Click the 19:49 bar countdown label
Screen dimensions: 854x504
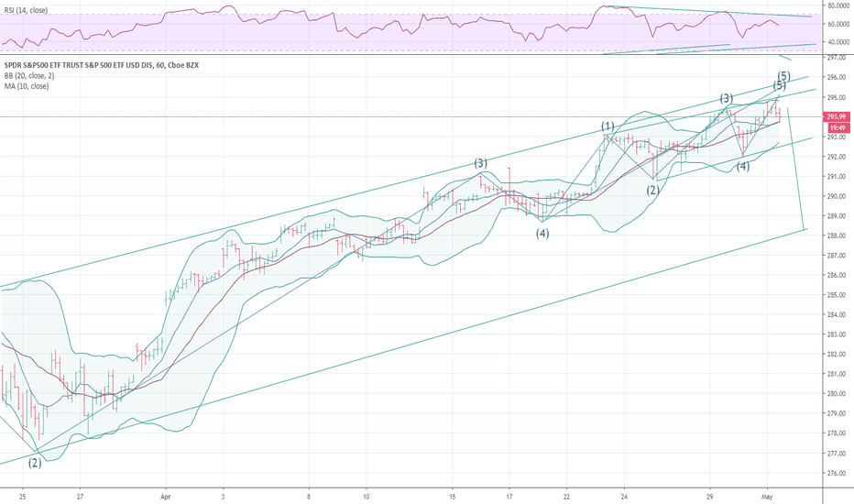click(836, 128)
